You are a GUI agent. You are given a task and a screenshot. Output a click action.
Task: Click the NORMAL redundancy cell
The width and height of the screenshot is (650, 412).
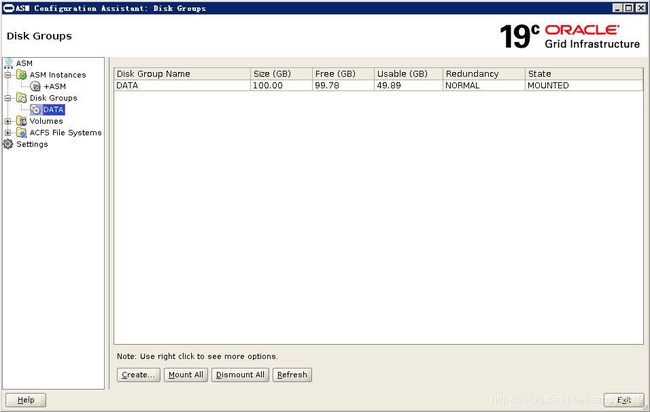coord(484,85)
